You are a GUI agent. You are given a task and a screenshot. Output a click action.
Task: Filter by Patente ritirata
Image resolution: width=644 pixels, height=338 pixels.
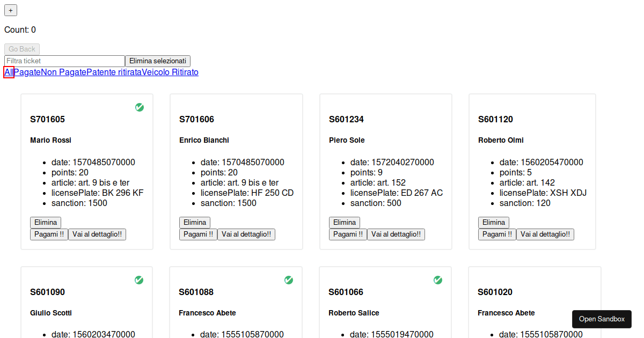[114, 72]
